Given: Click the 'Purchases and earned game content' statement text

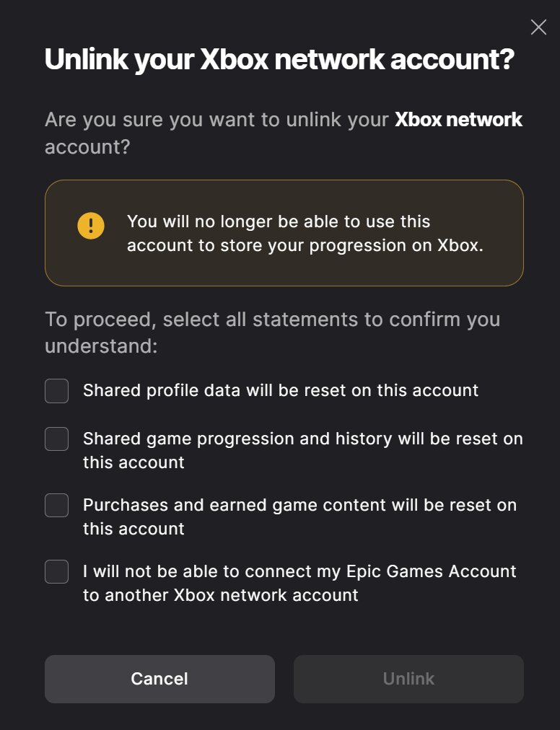Looking at the screenshot, I should [299, 505].
